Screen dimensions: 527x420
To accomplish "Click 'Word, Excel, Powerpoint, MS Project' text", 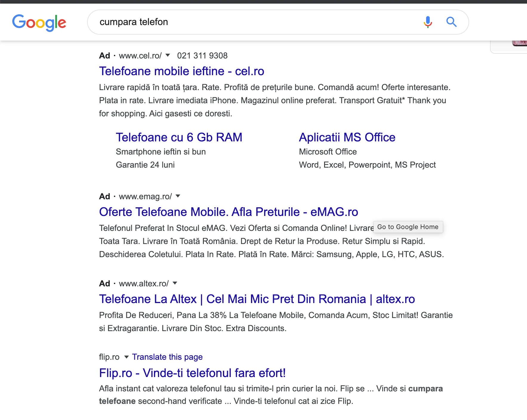I will click(x=367, y=165).
